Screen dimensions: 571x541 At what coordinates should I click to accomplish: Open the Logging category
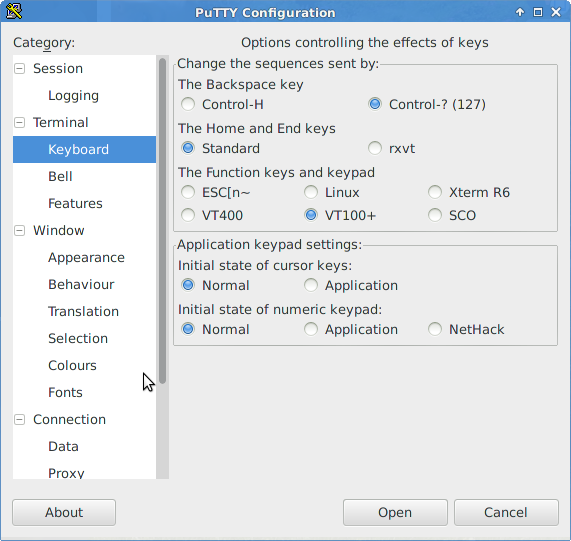73,95
